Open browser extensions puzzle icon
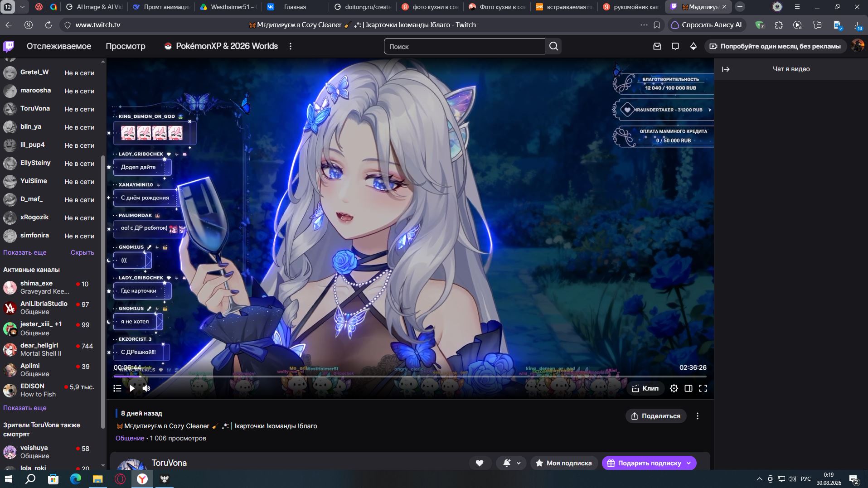Screen dimensions: 868x488 [x=779, y=25]
